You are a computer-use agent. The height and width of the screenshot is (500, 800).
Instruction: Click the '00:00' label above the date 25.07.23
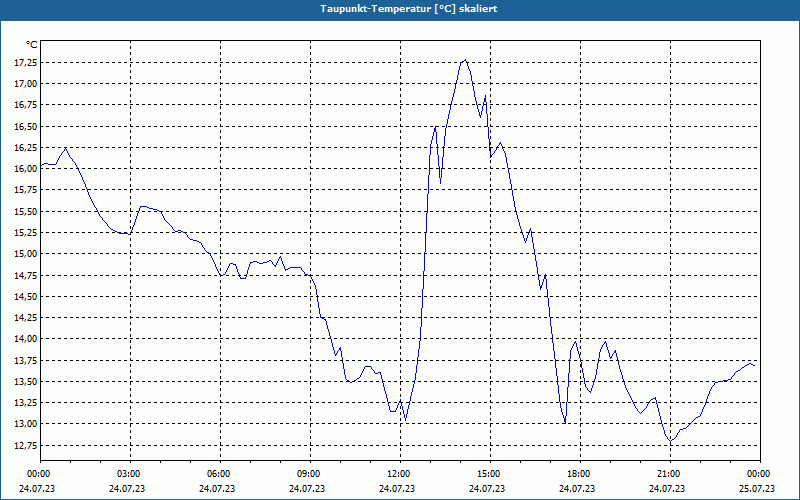(x=760, y=474)
